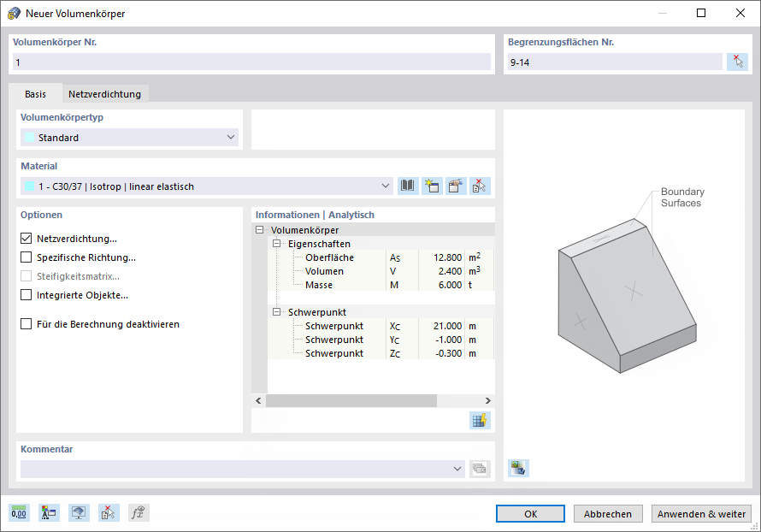Click the monitor view icon in bottom toolbar
The image size is (761, 532).
coord(79,512)
